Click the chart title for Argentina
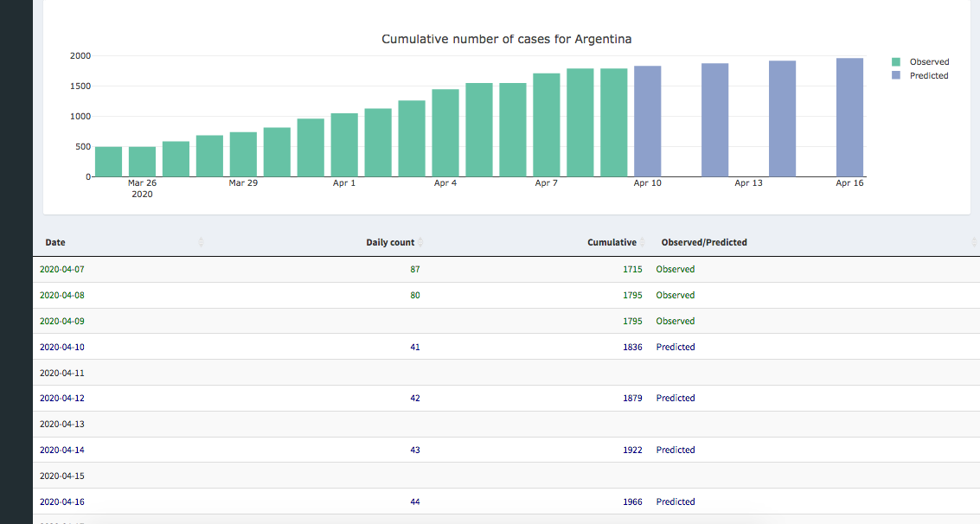This screenshot has height=524, width=980. point(507,40)
